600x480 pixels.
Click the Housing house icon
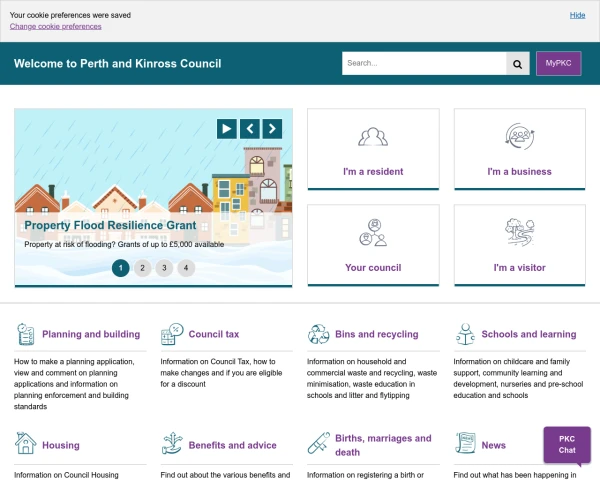point(26,443)
